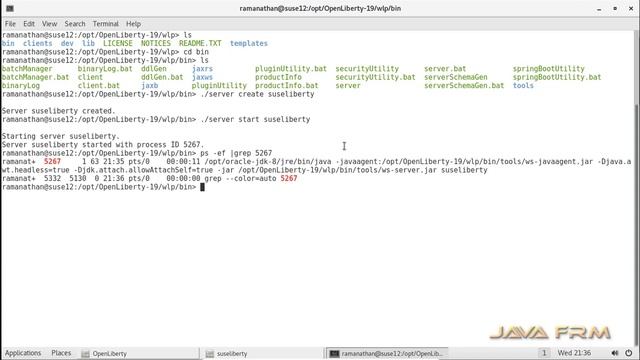
Task: Click the 'LICENSE' file name
Action: pos(118,43)
